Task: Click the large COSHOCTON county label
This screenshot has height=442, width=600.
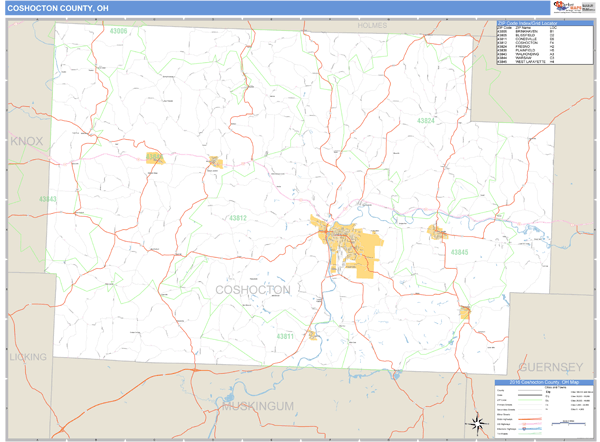Action: click(252, 290)
